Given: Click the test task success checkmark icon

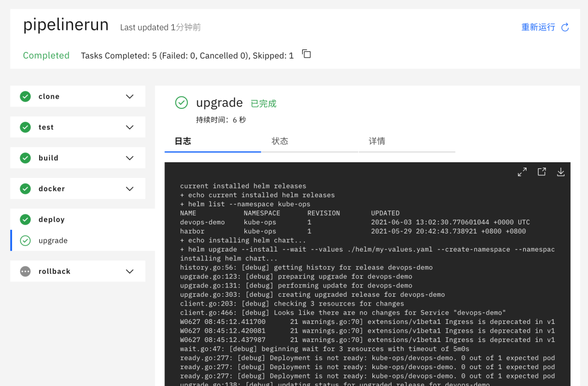Looking at the screenshot, I should (x=26, y=127).
